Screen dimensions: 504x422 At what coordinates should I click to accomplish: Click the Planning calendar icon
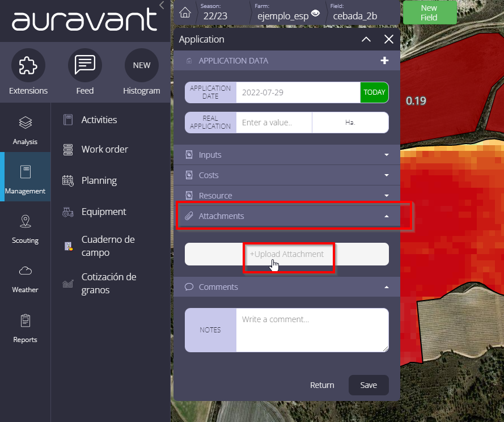pyautogui.click(x=68, y=181)
